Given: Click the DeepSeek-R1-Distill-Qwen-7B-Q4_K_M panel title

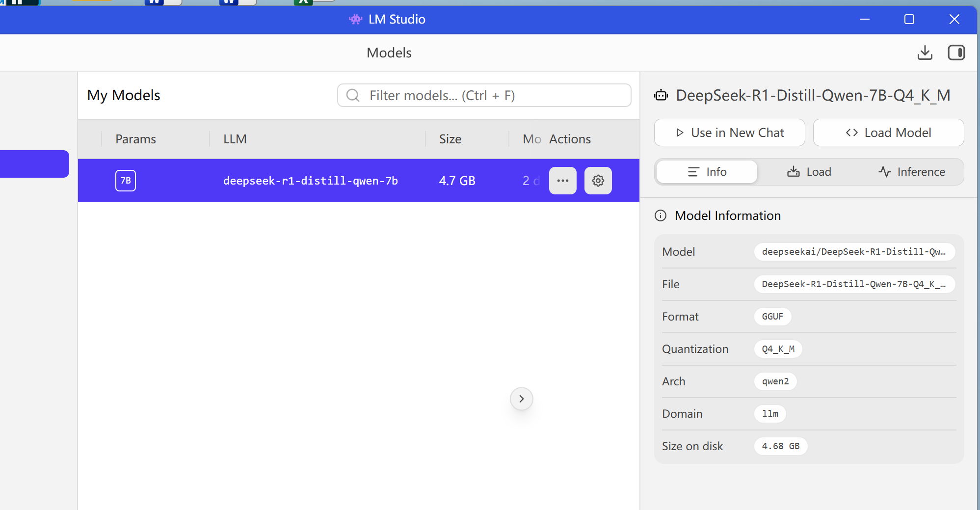Looking at the screenshot, I should click(x=813, y=95).
